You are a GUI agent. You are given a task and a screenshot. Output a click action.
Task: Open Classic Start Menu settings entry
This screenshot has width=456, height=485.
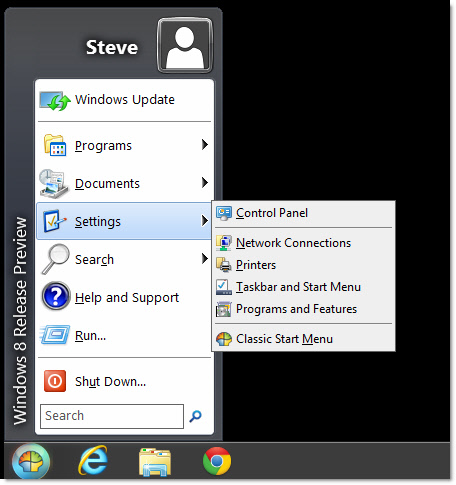(x=304, y=339)
